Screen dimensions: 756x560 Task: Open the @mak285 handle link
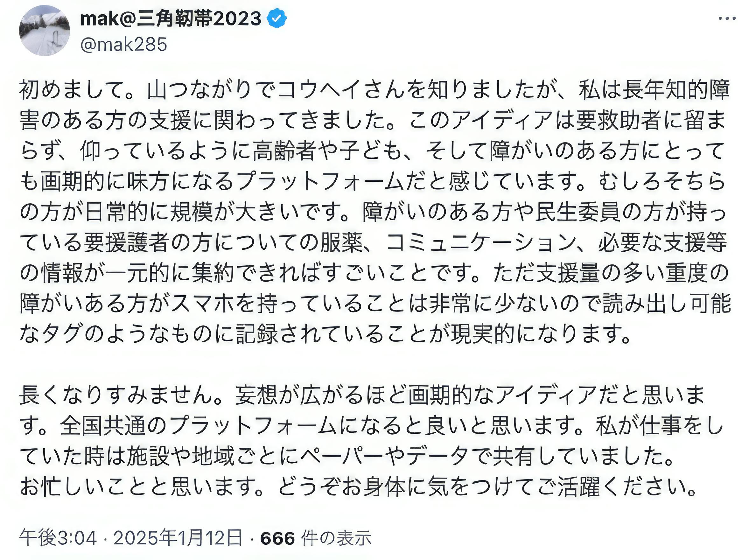tap(124, 45)
